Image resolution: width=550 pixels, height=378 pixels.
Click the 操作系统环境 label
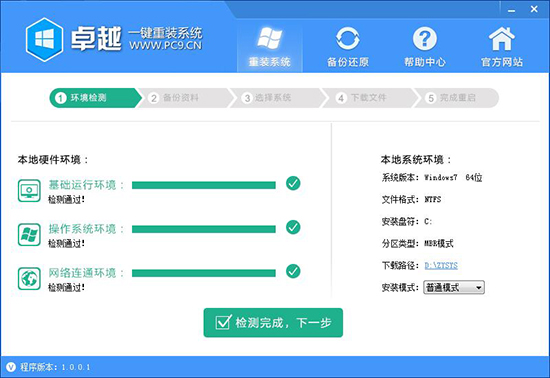coord(86,229)
